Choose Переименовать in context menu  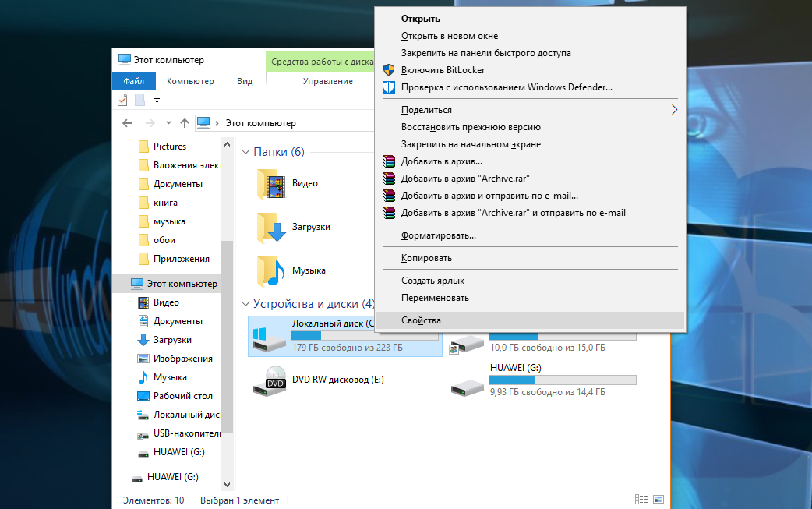point(530,298)
